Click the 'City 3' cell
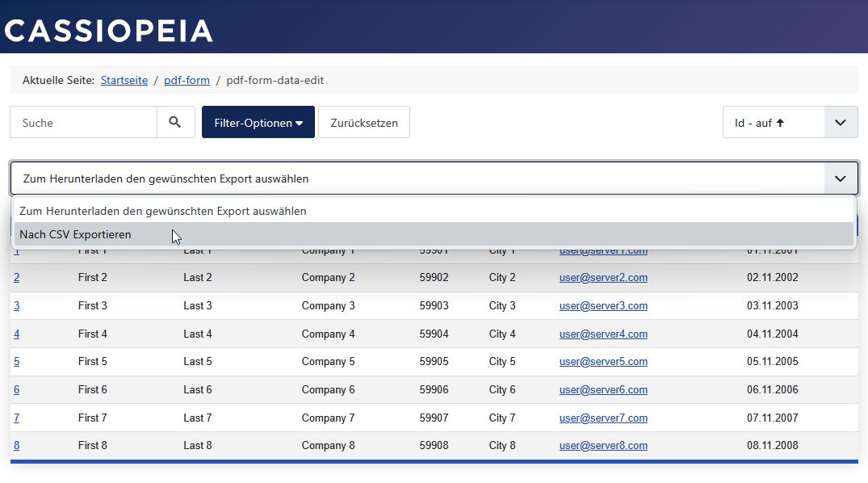 pyautogui.click(x=502, y=306)
